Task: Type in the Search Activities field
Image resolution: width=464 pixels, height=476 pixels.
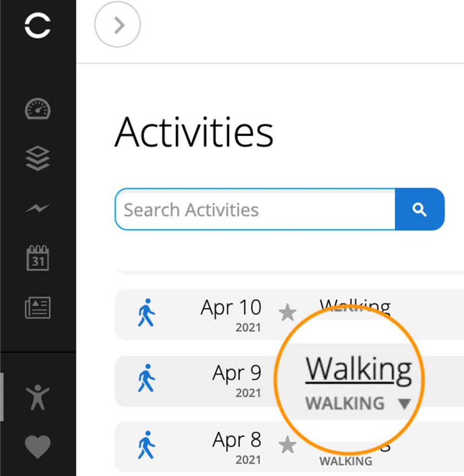Action: (x=255, y=209)
